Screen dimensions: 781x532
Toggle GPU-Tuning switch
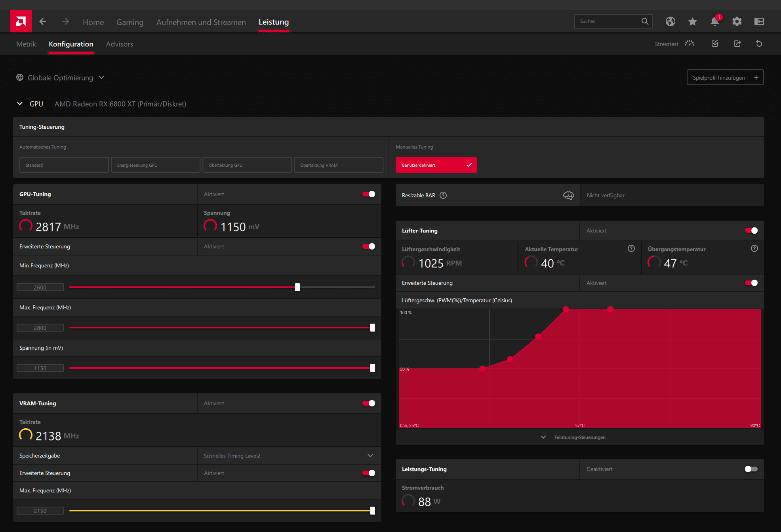[369, 194]
